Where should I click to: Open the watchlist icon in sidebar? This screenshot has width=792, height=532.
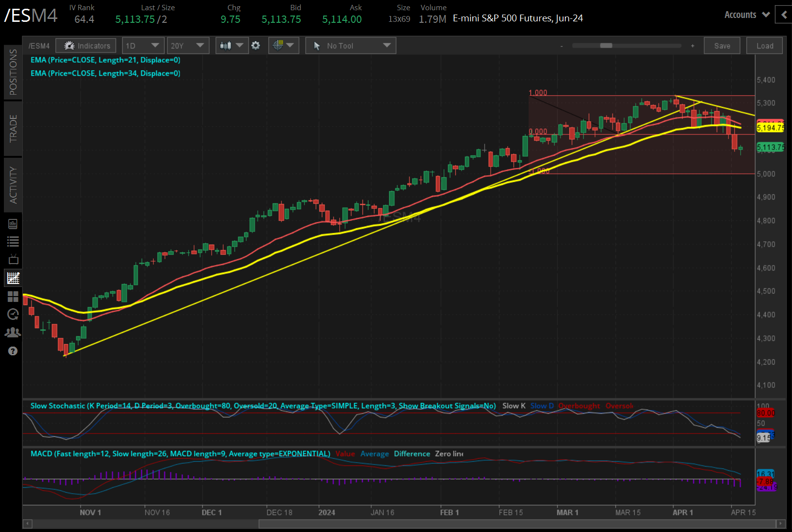[13, 241]
